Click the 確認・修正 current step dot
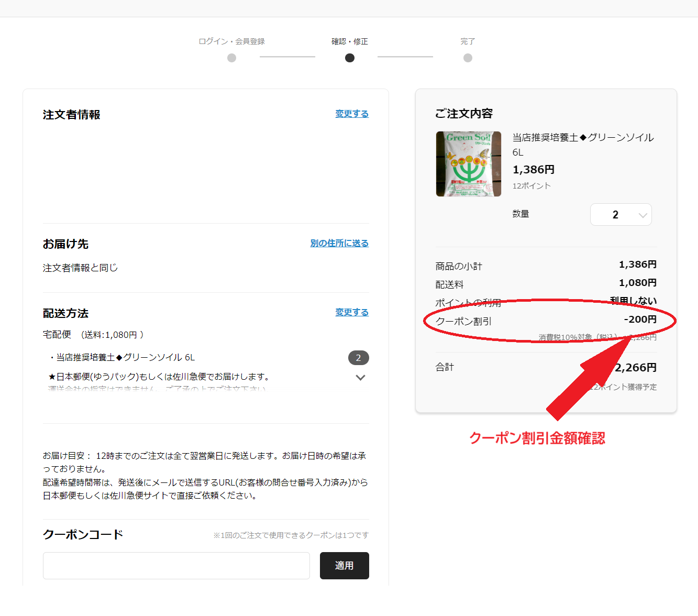Screen dimensions: 698x616 (x=350, y=58)
